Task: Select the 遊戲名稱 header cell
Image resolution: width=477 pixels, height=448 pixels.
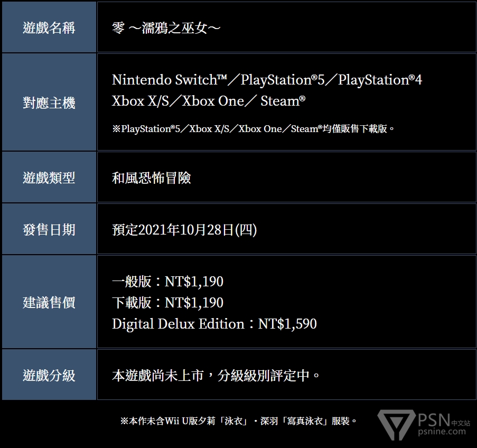Action: (x=49, y=28)
